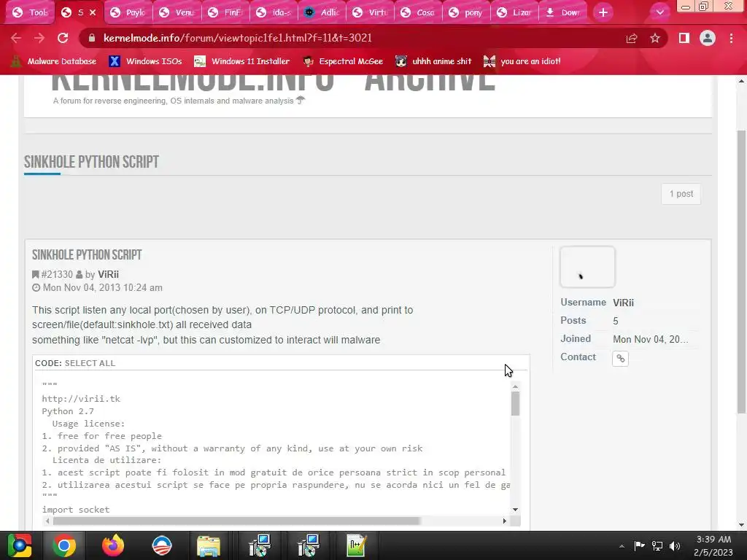Switch to the Adlic tab
Screen dimensions: 747x560
322,12
